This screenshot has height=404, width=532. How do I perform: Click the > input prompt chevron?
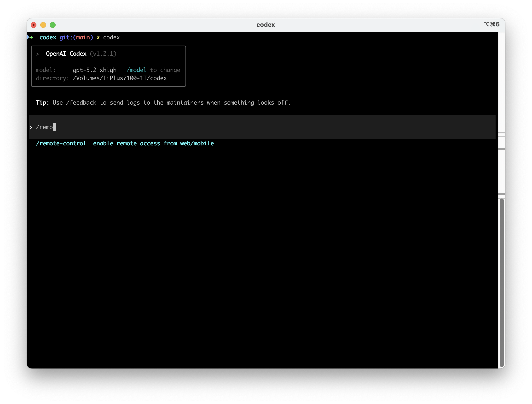(31, 127)
